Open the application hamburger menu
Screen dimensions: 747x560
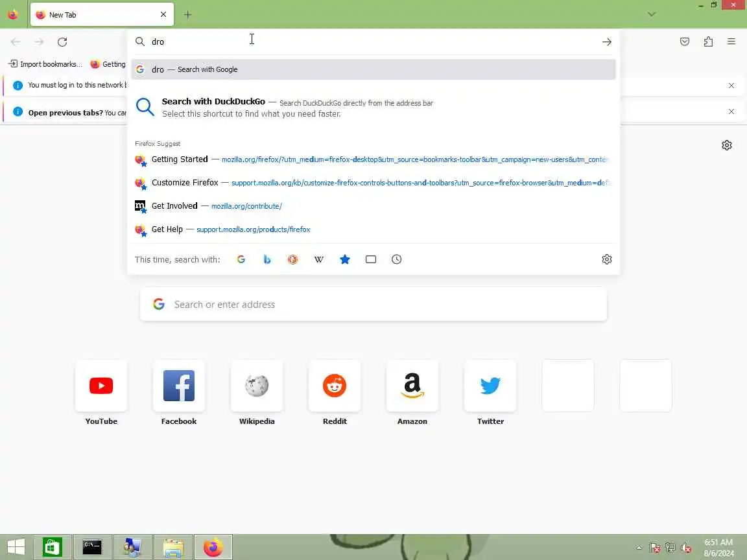coord(731,42)
